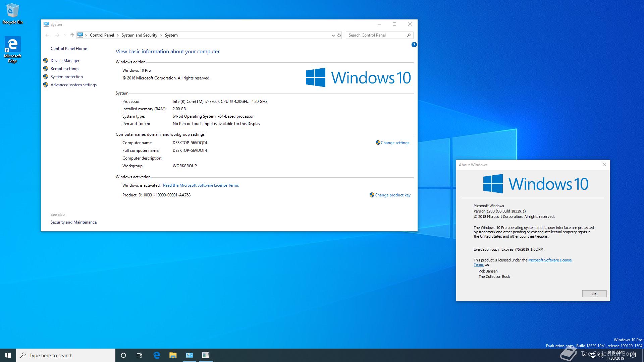Open the Recycle Bin desktop icon
Viewport: 644px width, 362px height.
13,14
